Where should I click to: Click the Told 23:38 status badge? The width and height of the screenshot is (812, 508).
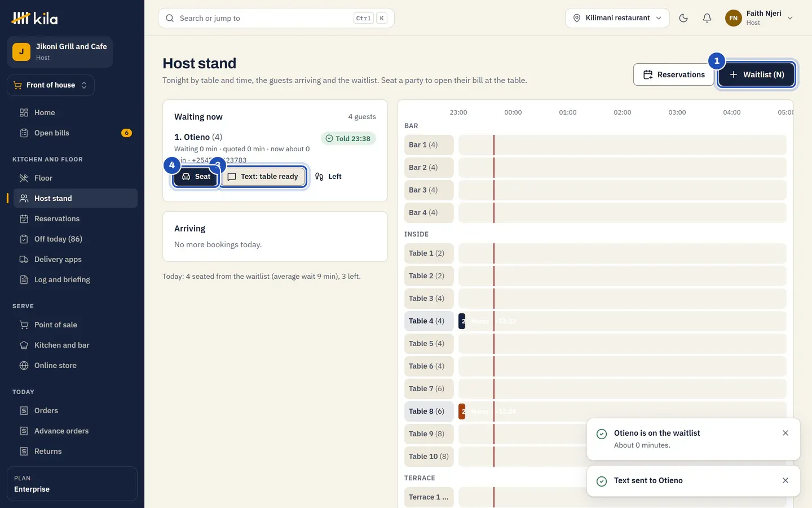click(348, 138)
